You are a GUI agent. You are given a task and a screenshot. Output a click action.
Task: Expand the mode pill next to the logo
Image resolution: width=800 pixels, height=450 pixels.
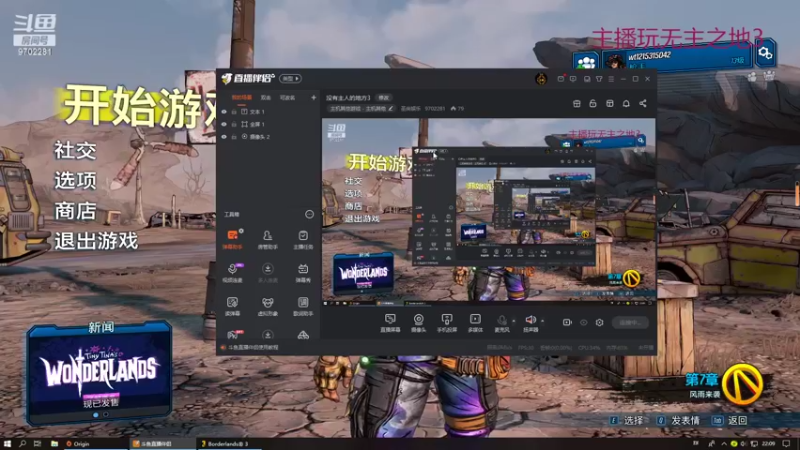(x=290, y=79)
